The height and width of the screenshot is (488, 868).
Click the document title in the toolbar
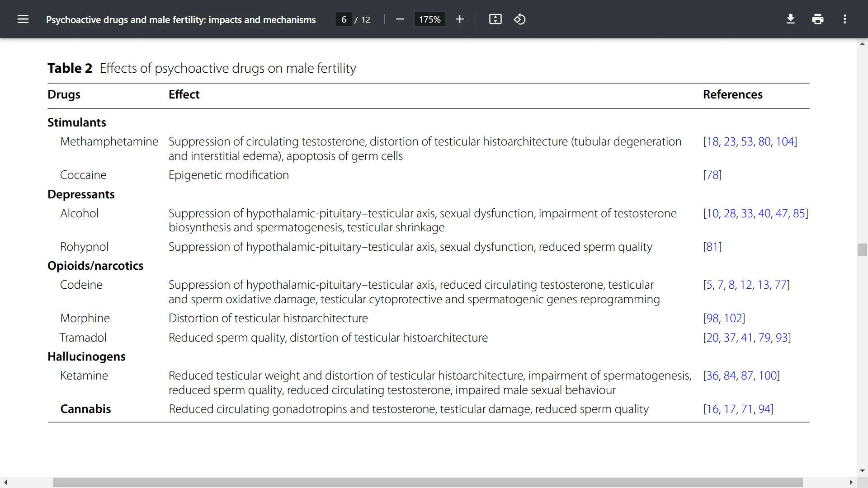181,19
